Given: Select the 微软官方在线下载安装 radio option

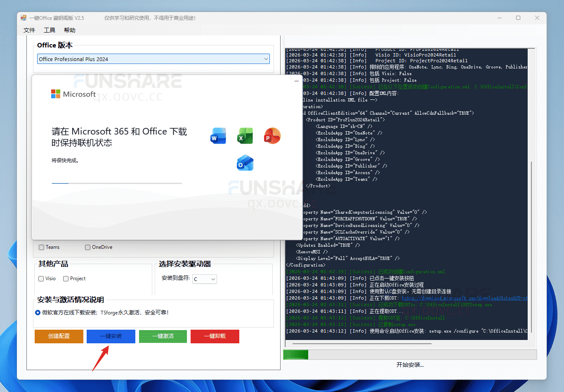Looking at the screenshot, I should [38, 312].
